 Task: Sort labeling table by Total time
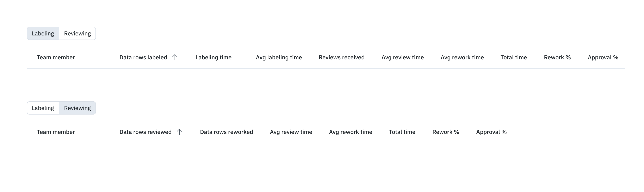point(514,57)
